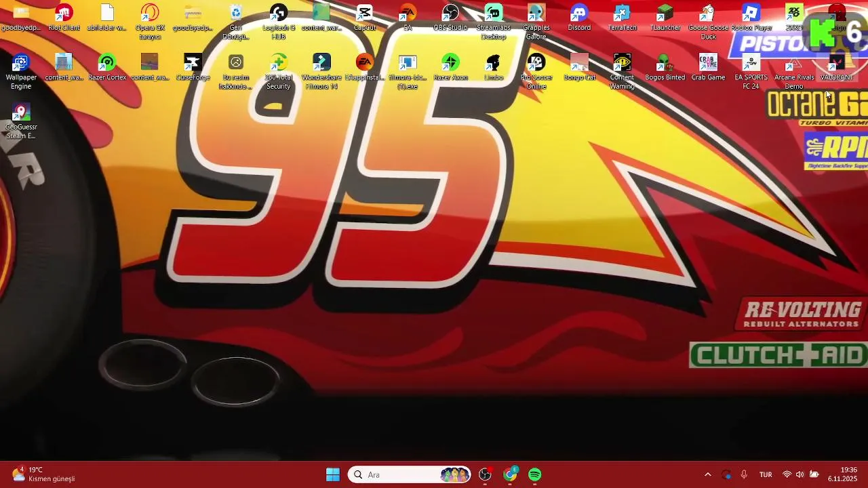Open Pro Soccer Online shortcut

click(x=536, y=72)
